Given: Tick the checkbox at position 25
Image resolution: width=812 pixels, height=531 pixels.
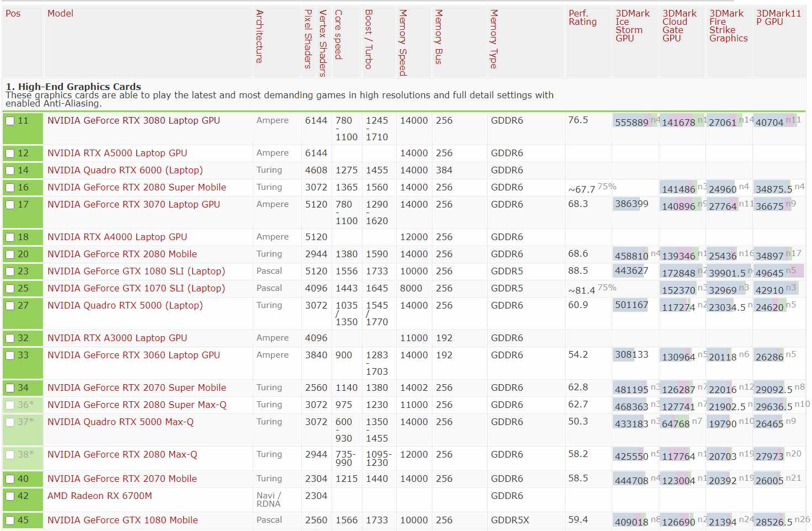Looking at the screenshot, I should coord(10,289).
